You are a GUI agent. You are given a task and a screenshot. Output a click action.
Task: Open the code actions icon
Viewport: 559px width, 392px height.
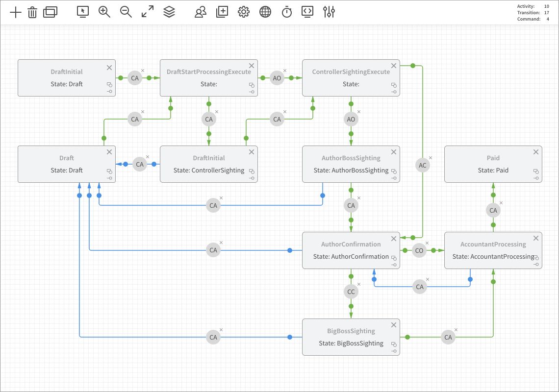point(307,12)
